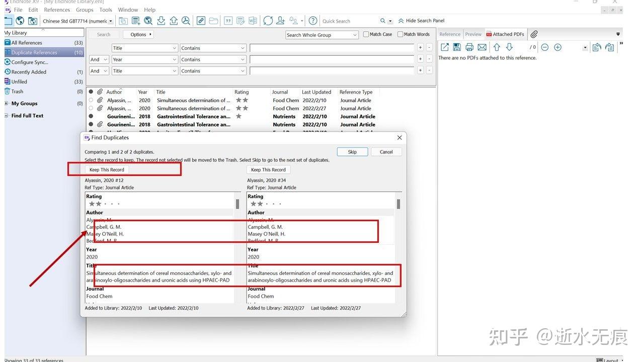Expand the Search Whole Group dropdown
Image resolution: width=644 pixels, height=362 pixels.
coord(356,35)
